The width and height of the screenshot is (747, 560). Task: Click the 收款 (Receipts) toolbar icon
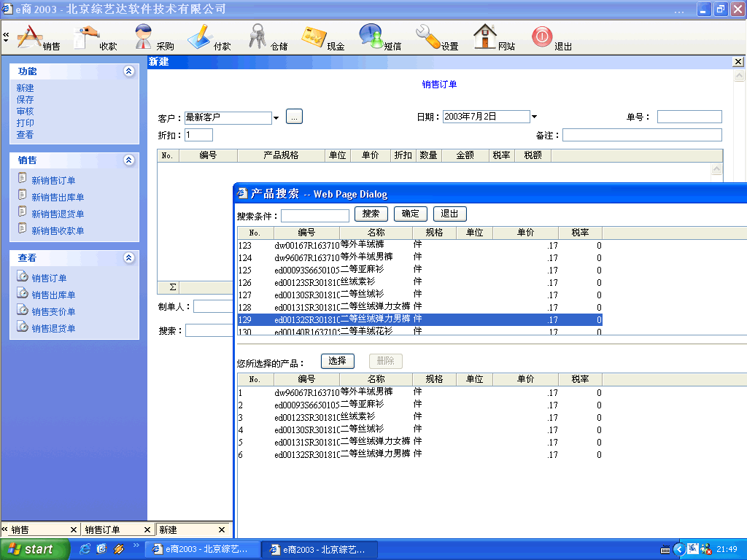tap(88, 36)
